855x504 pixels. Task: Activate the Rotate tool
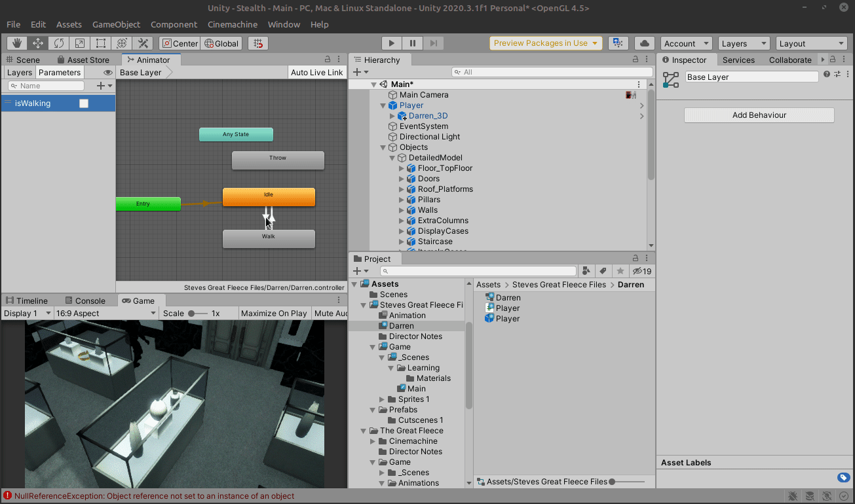(x=59, y=43)
